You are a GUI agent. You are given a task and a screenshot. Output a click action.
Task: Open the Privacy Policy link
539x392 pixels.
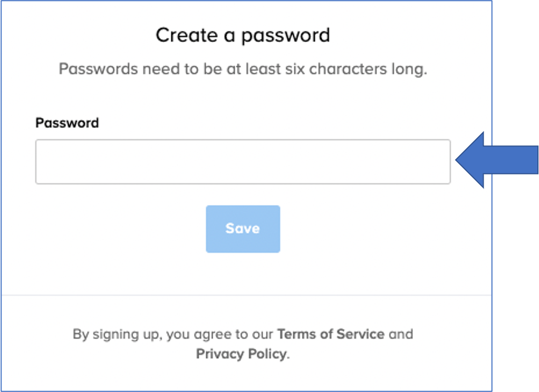click(242, 354)
